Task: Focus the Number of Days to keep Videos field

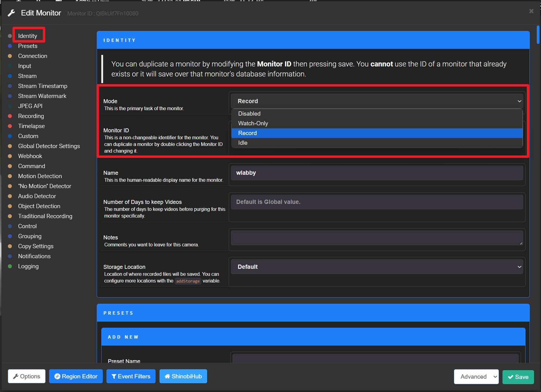Action: [377, 202]
